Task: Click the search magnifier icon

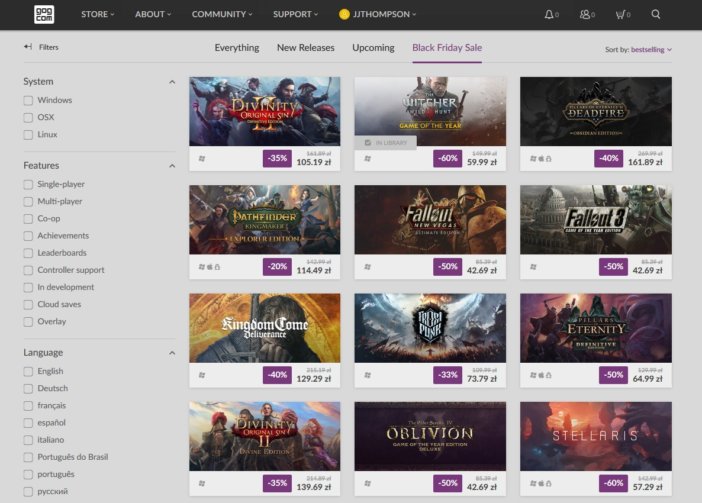Action: point(655,14)
